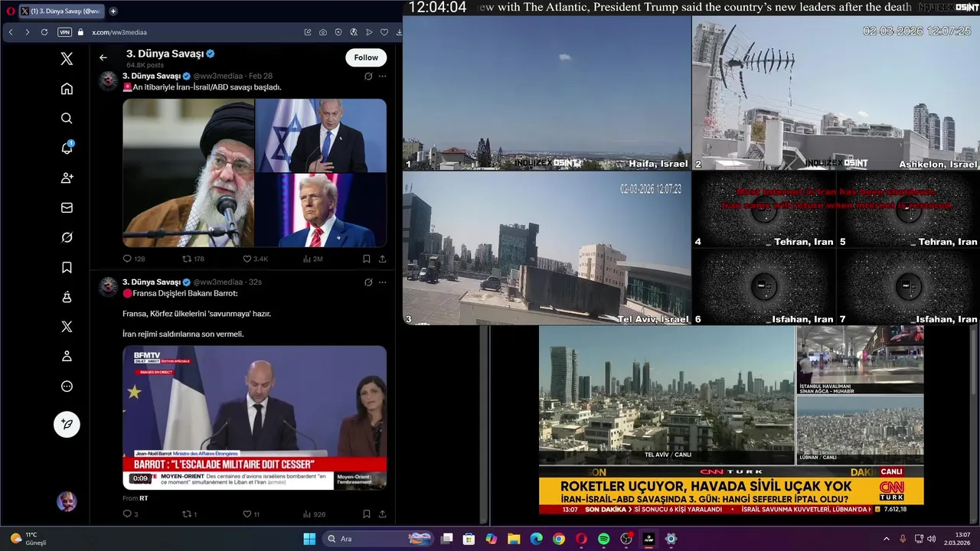
Task: Repost the post showing 178 reposts
Action: (193, 259)
